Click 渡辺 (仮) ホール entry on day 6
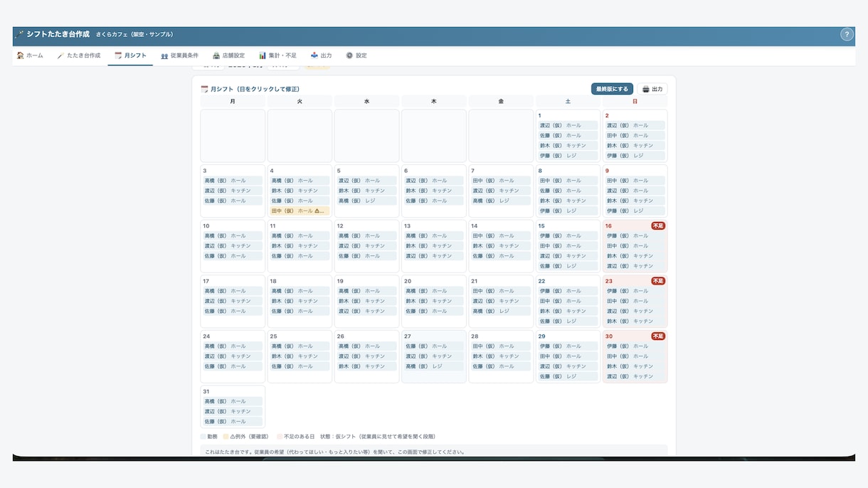 pyautogui.click(x=434, y=181)
